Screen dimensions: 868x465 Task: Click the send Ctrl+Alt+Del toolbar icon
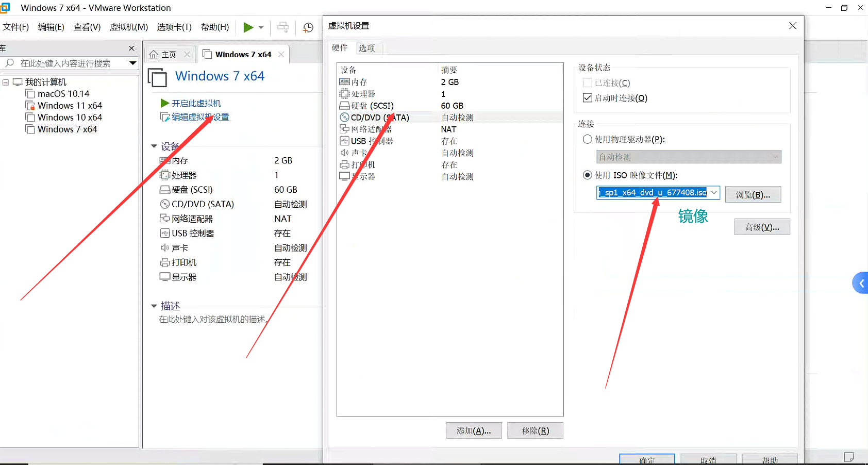tap(283, 27)
